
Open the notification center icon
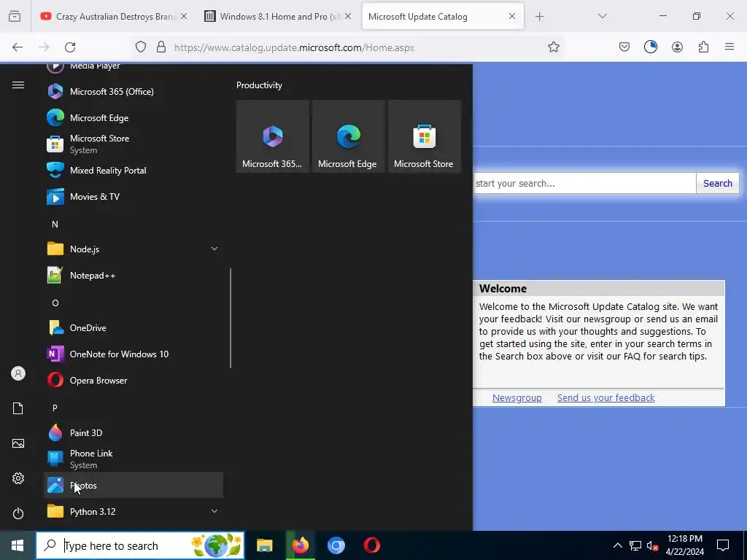point(723,545)
